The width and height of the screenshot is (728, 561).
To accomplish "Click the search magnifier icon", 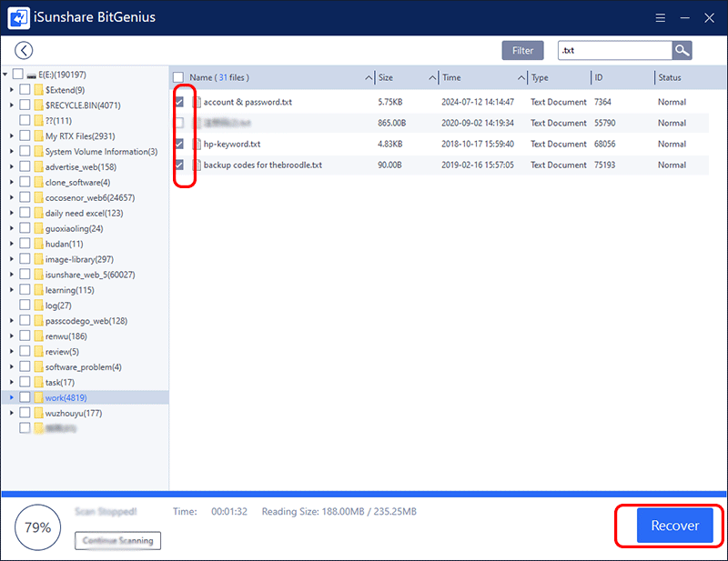I will click(682, 51).
